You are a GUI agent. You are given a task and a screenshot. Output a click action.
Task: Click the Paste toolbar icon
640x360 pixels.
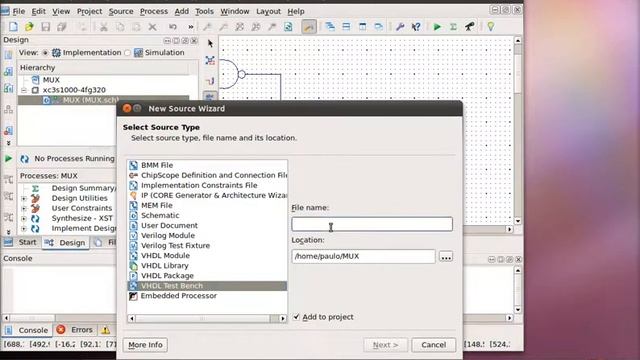point(136,27)
